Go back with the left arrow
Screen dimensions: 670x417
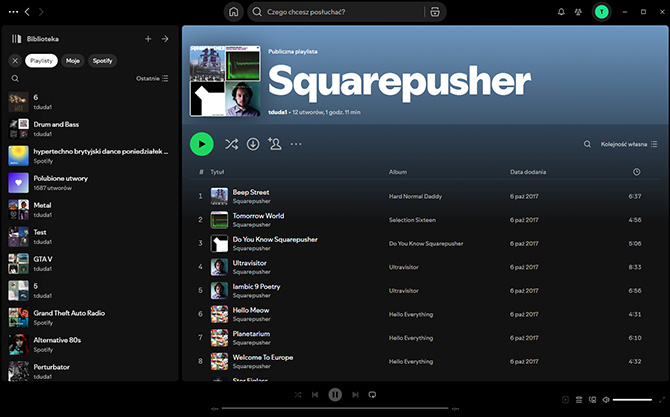(27, 12)
